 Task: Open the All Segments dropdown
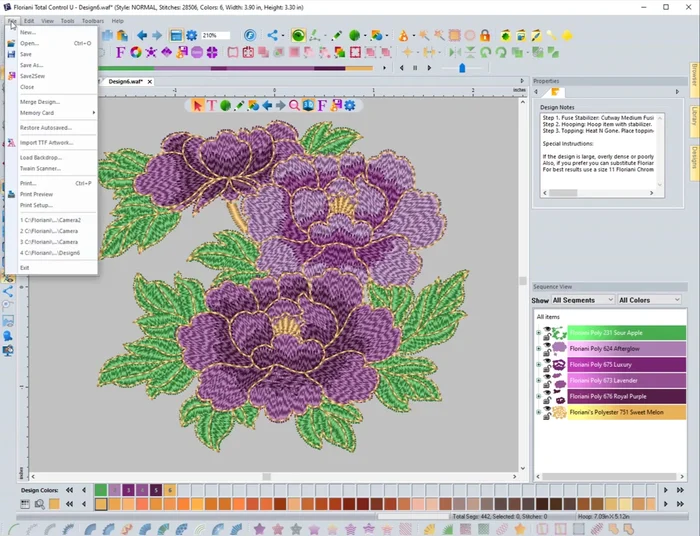pos(581,300)
